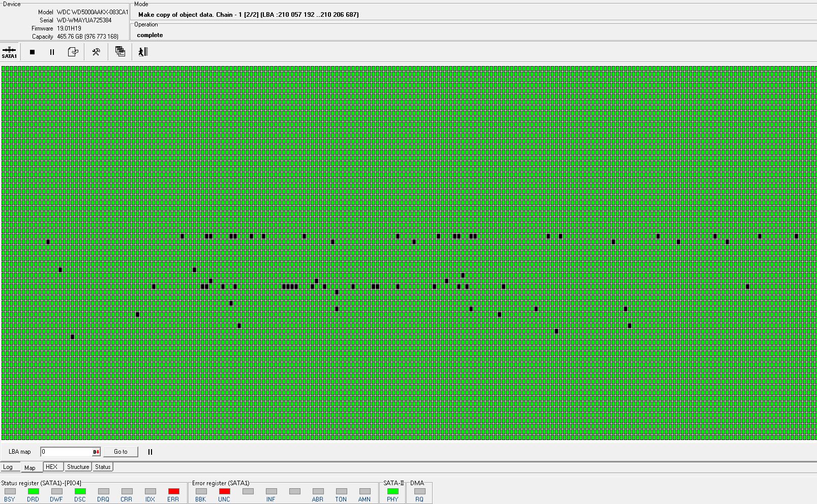Click the IDX status register indicator
The image size is (817, 504).
click(x=150, y=491)
